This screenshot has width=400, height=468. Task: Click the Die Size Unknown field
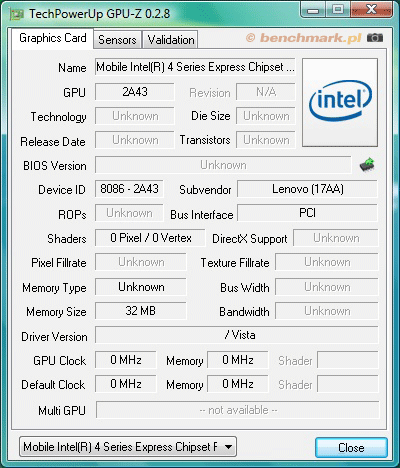pyautogui.click(x=266, y=116)
